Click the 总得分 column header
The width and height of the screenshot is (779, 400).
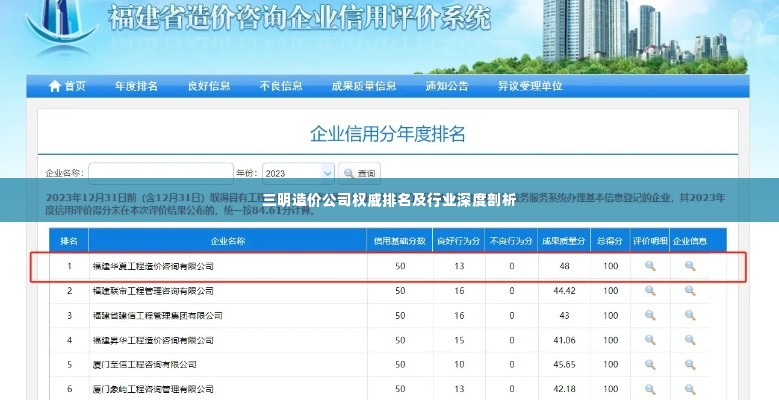610,241
